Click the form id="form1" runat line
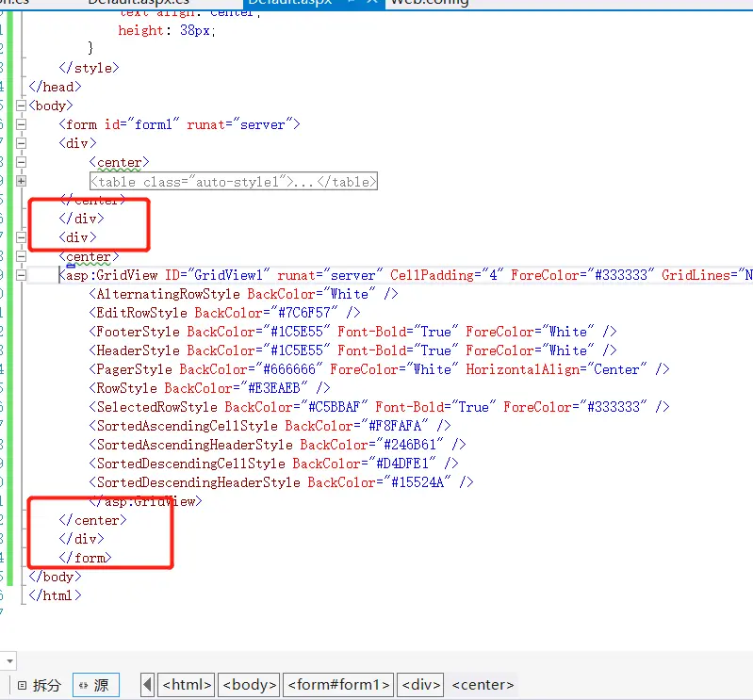 point(180,124)
